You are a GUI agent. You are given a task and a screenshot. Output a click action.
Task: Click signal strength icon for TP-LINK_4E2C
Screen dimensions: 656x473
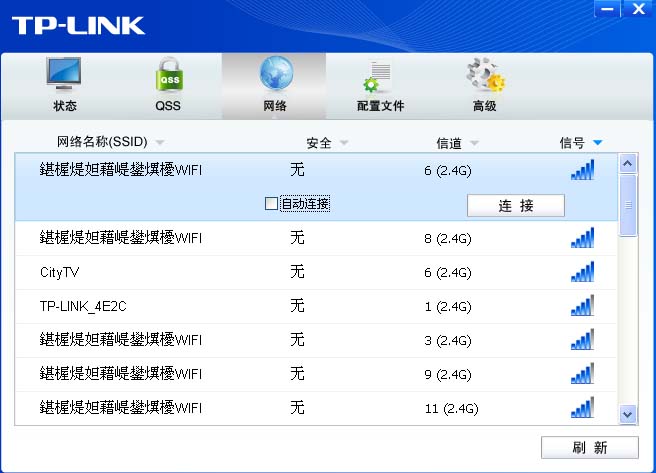(582, 305)
